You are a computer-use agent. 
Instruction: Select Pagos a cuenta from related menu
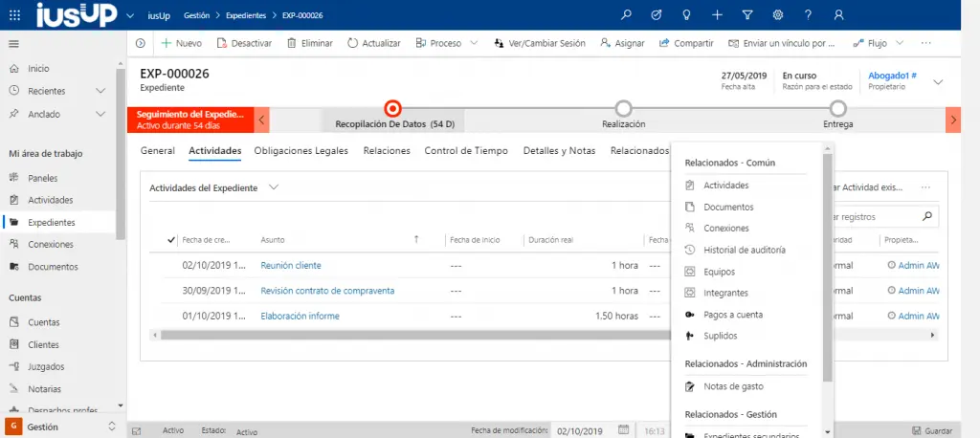click(x=732, y=315)
